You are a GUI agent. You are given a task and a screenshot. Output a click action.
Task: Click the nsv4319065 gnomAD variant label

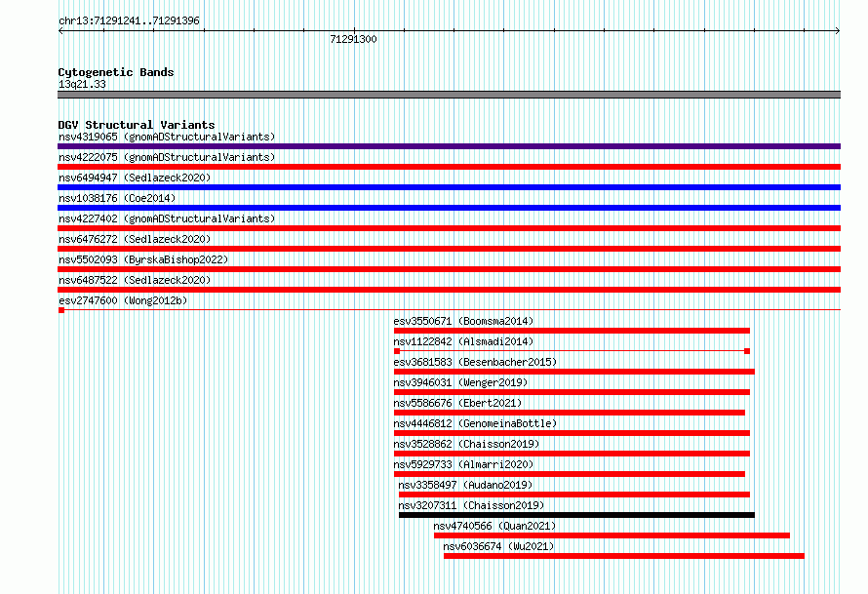167,137
